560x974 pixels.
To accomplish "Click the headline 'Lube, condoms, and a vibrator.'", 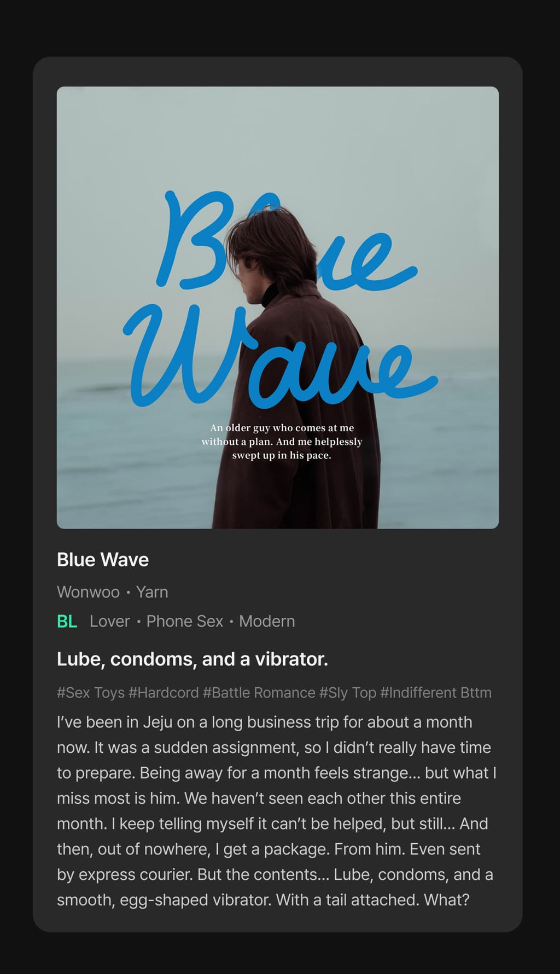I will (x=192, y=659).
